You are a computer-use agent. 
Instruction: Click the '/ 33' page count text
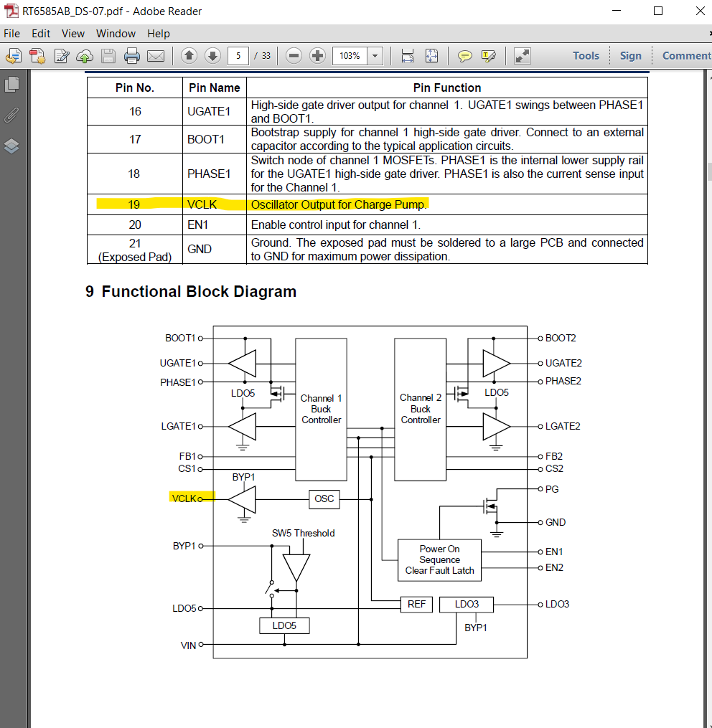263,56
